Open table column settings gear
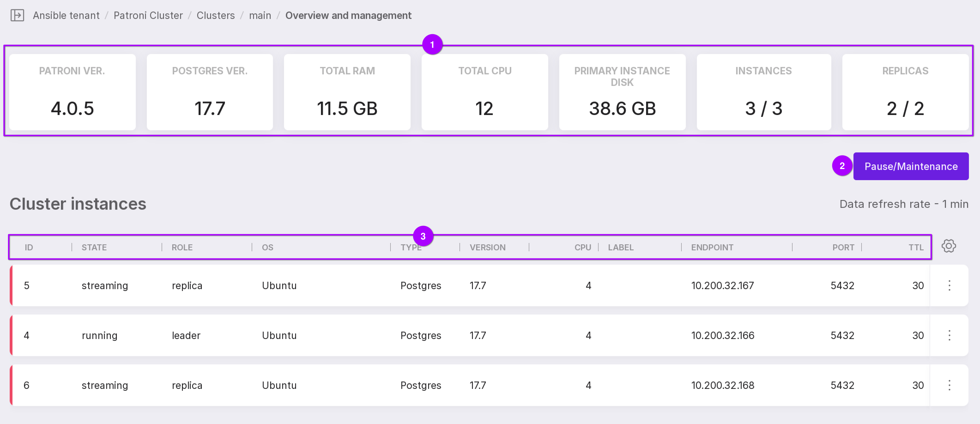The width and height of the screenshot is (980, 424). click(x=948, y=246)
